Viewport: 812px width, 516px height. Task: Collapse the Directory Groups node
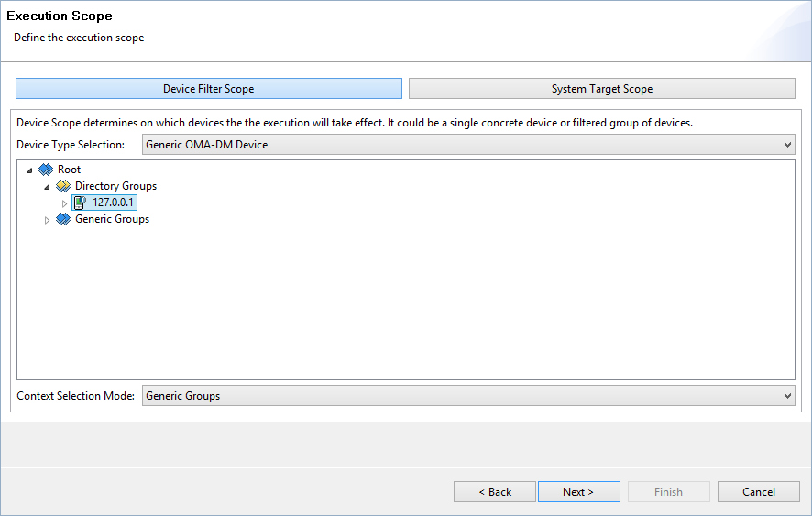click(47, 186)
